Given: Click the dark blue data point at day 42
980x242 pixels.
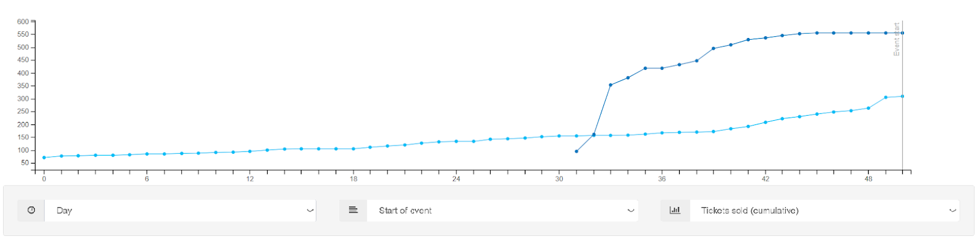Looking at the screenshot, I should [x=766, y=38].
